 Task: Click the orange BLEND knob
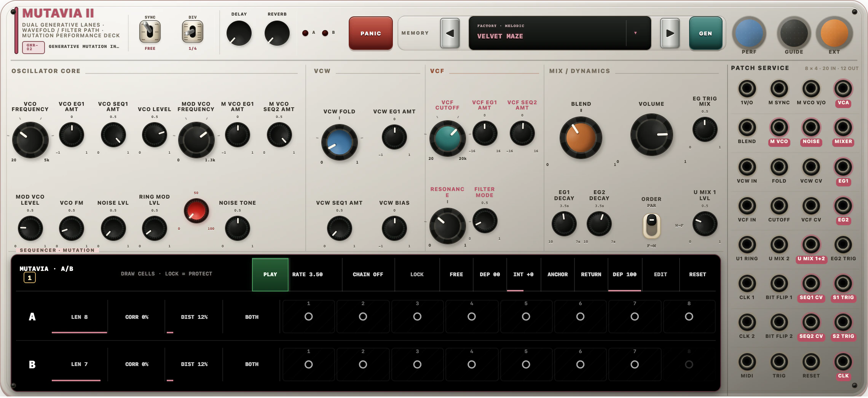581,138
